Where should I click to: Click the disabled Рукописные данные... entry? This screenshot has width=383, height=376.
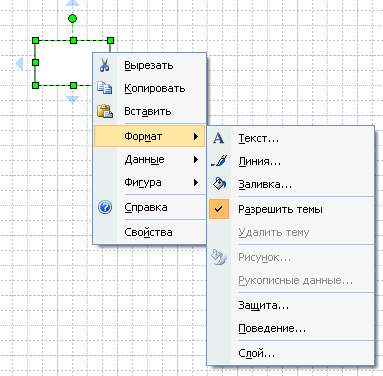pos(291,280)
